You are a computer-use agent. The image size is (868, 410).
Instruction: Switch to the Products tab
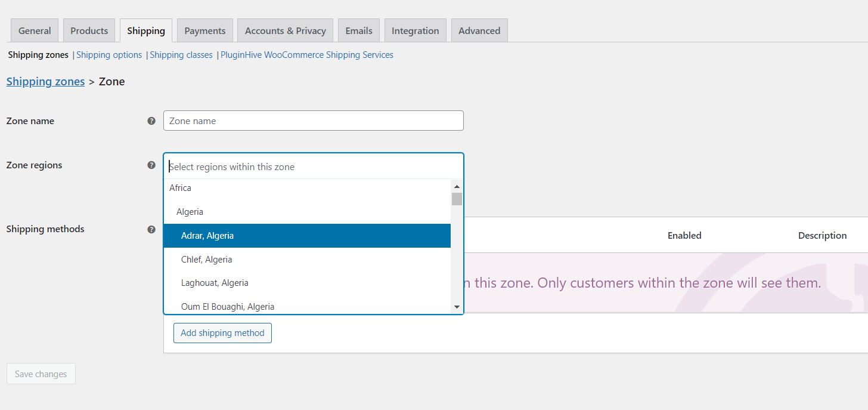[x=89, y=31]
